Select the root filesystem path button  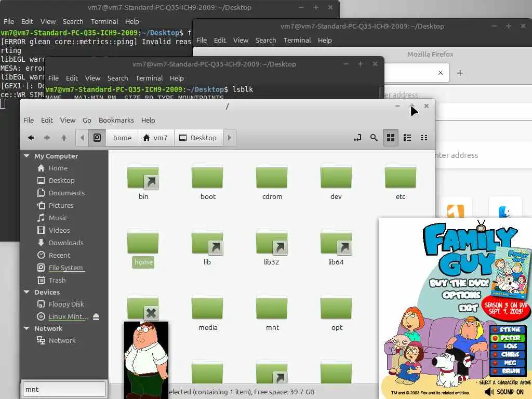tap(97, 138)
